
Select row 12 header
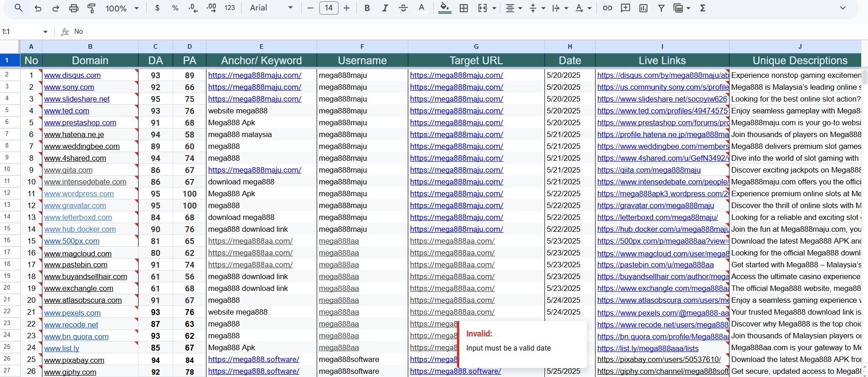tap(10, 194)
